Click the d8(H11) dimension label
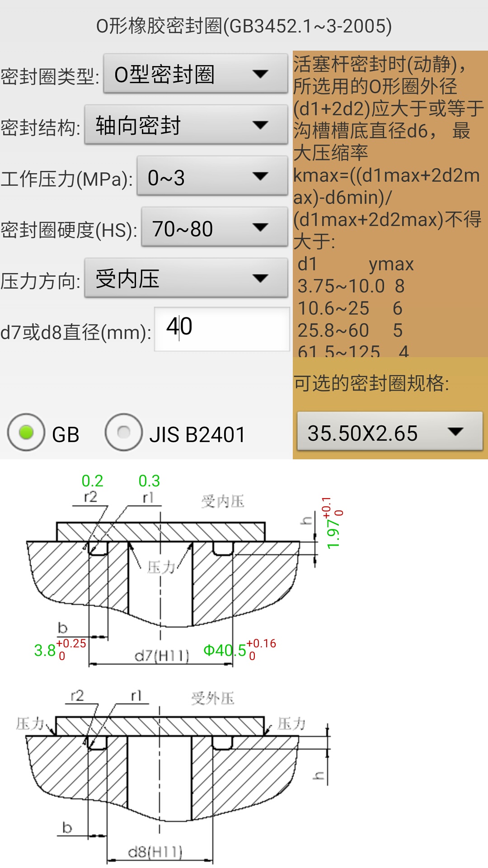The width and height of the screenshot is (488, 868). pyautogui.click(x=155, y=852)
